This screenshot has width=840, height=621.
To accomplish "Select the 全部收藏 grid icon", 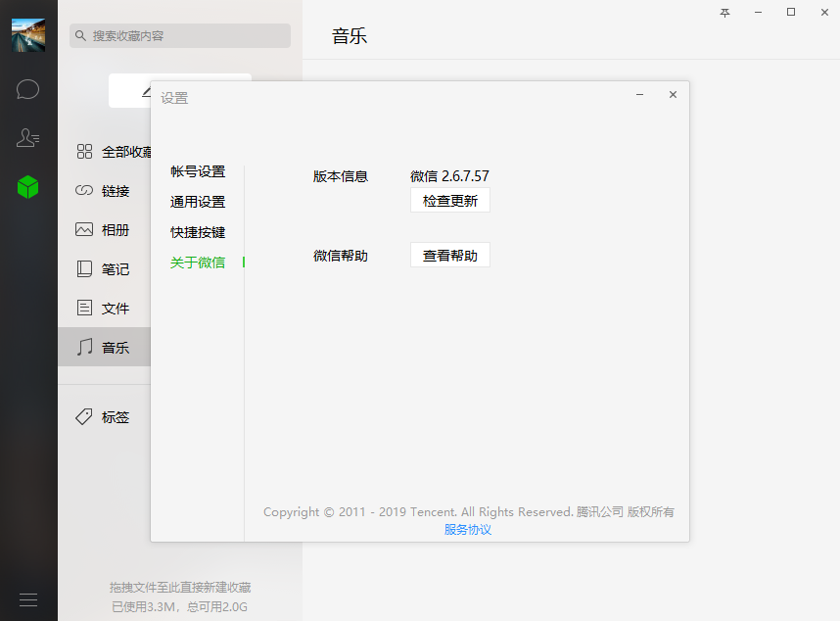I will tap(84, 152).
